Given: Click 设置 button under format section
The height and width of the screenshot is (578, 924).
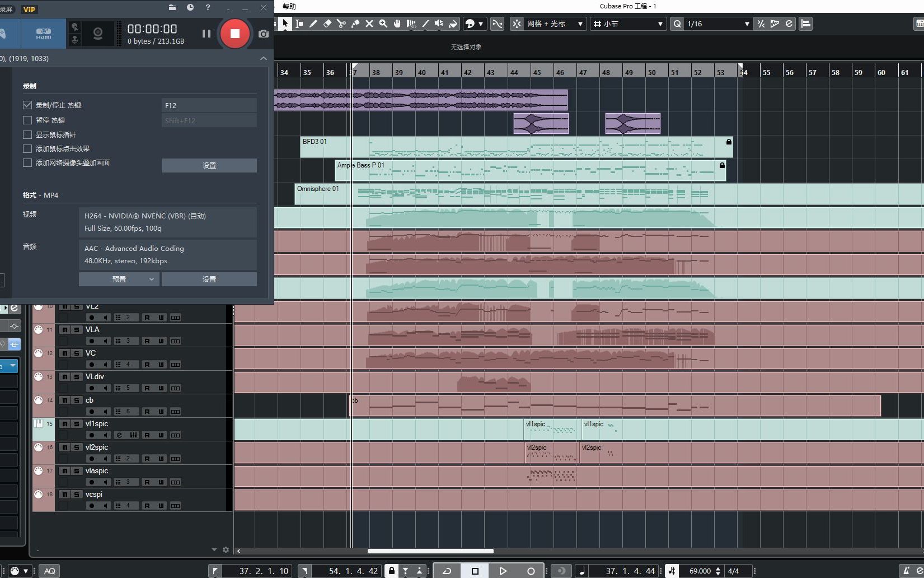Looking at the screenshot, I should [209, 279].
